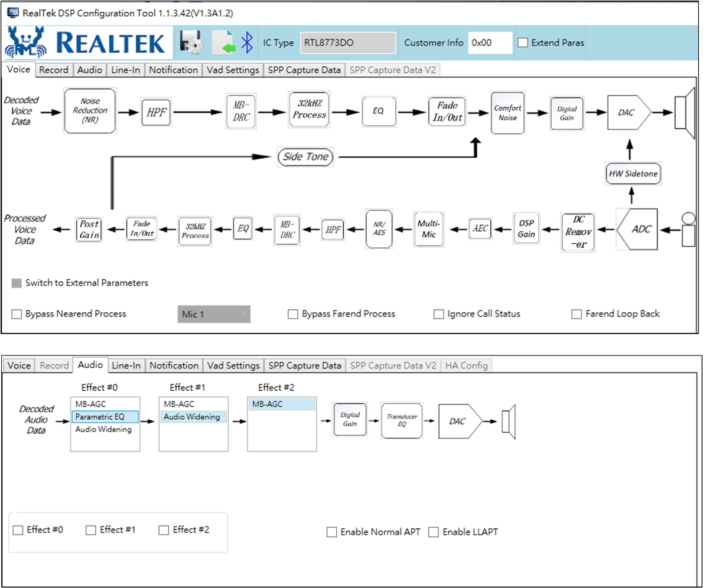Open nearend Fade In/Out block beside Post Gain
The width and height of the screenshot is (703, 588).
coord(141,229)
